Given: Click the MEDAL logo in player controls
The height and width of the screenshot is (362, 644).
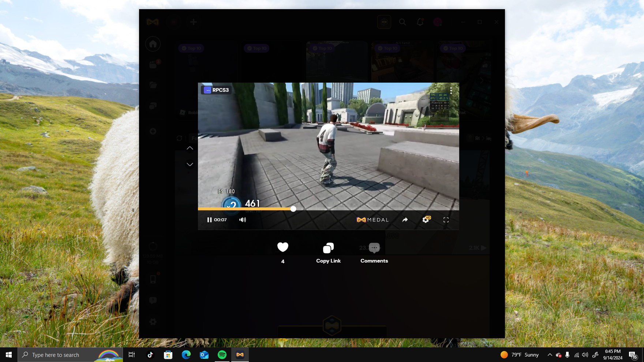Looking at the screenshot, I should point(372,220).
